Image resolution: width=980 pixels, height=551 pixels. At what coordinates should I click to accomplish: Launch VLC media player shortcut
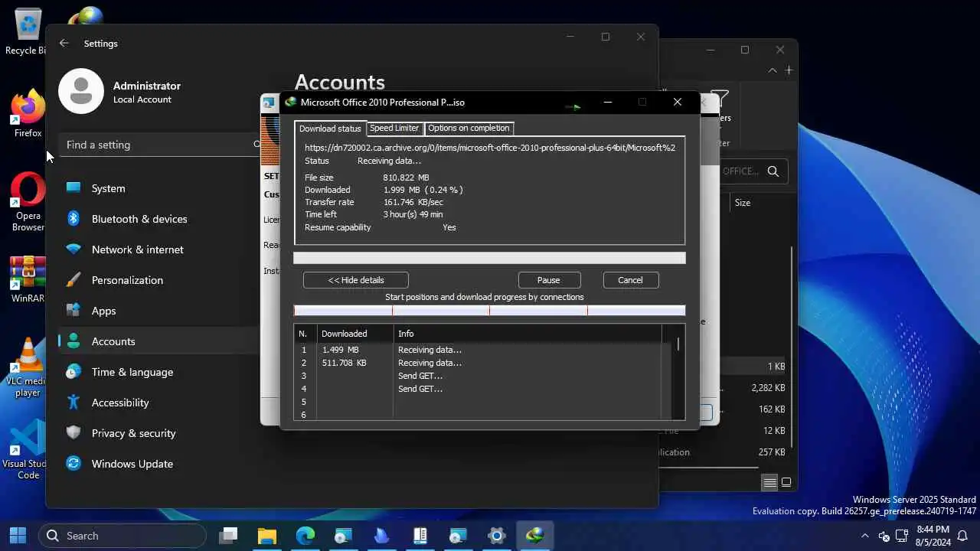coord(28,367)
